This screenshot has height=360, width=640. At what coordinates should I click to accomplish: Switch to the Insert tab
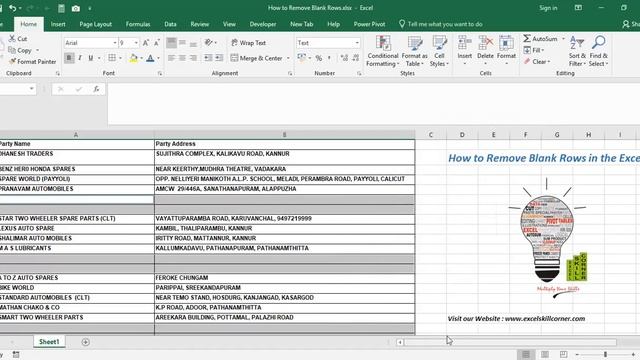tap(58, 24)
